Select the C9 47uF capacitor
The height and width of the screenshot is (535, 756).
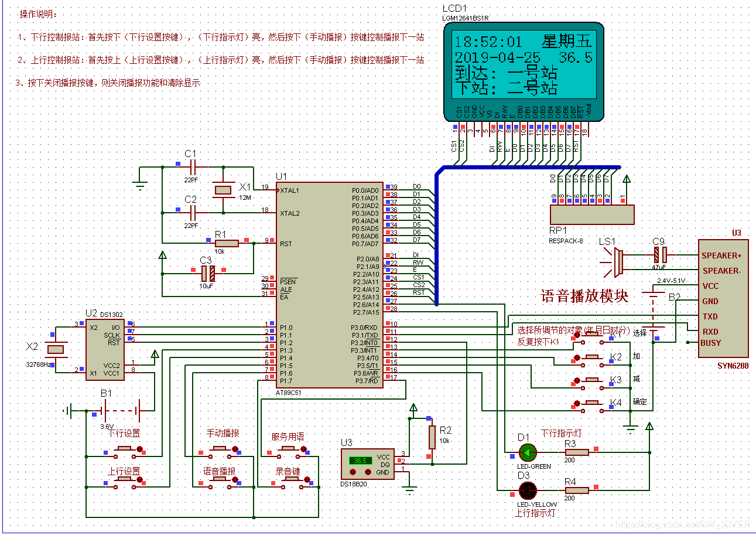(x=660, y=254)
